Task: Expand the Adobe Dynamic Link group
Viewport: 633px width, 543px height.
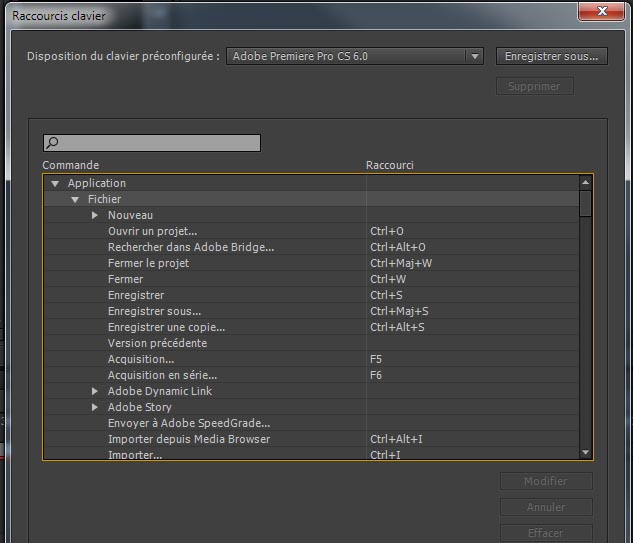Action: [x=95, y=392]
